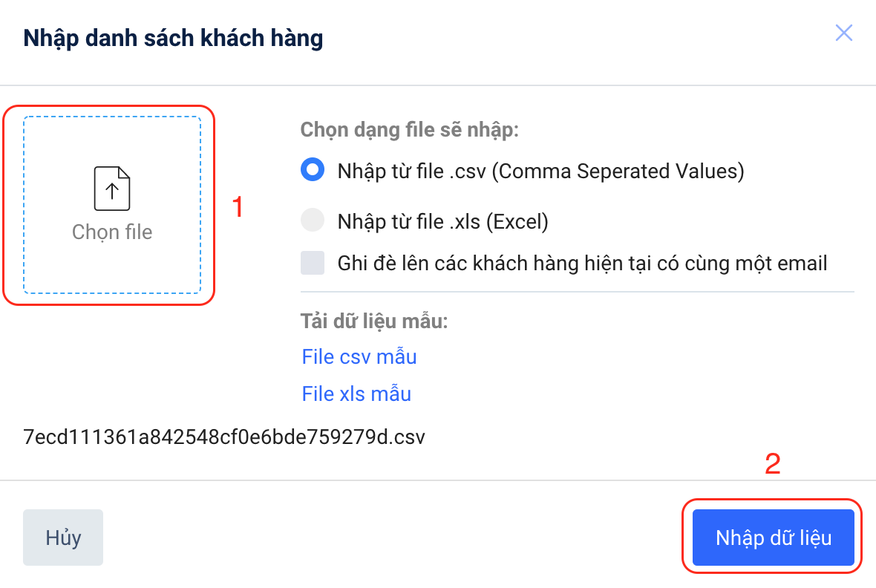Viewport: 876px width, 588px height.
Task: Close the customer import dialog
Action: click(843, 33)
